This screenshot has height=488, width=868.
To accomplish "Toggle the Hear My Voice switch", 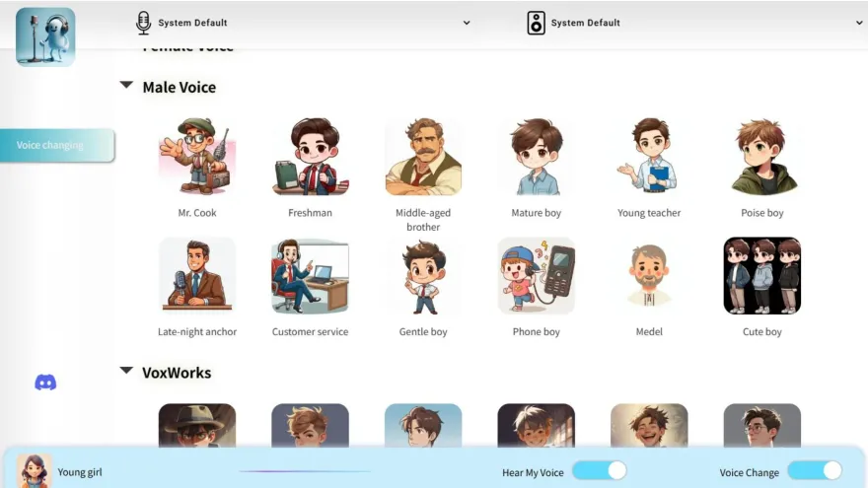I will pos(600,471).
